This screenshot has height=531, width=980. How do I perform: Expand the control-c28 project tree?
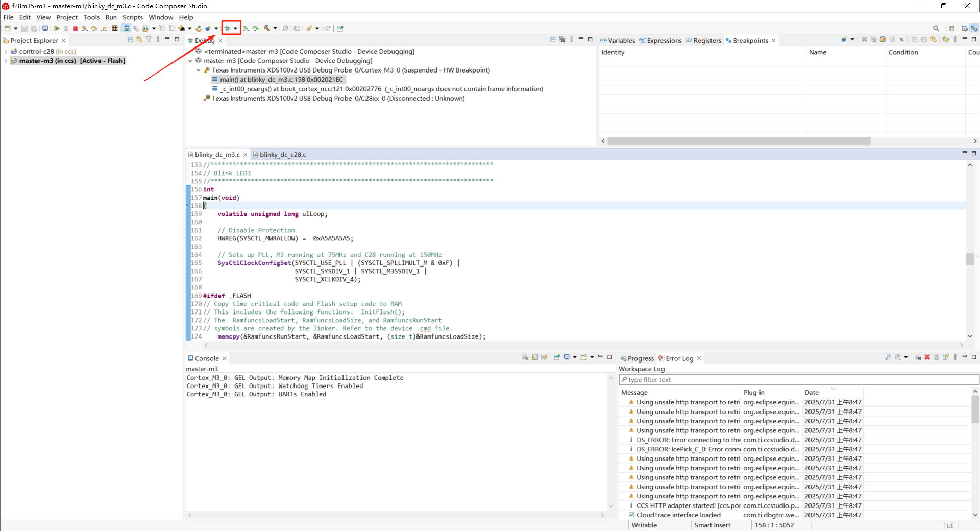coord(6,52)
